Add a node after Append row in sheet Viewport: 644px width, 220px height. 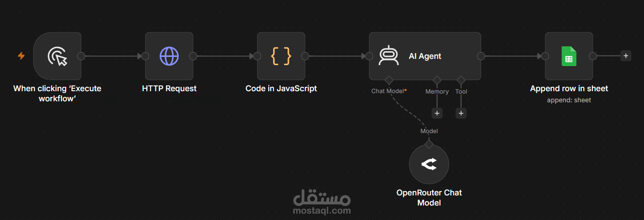626,56
